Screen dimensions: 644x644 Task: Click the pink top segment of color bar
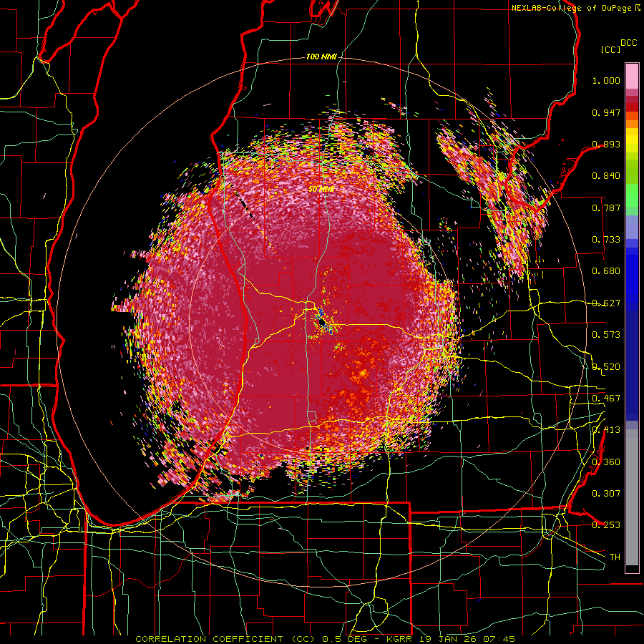[x=632, y=76]
